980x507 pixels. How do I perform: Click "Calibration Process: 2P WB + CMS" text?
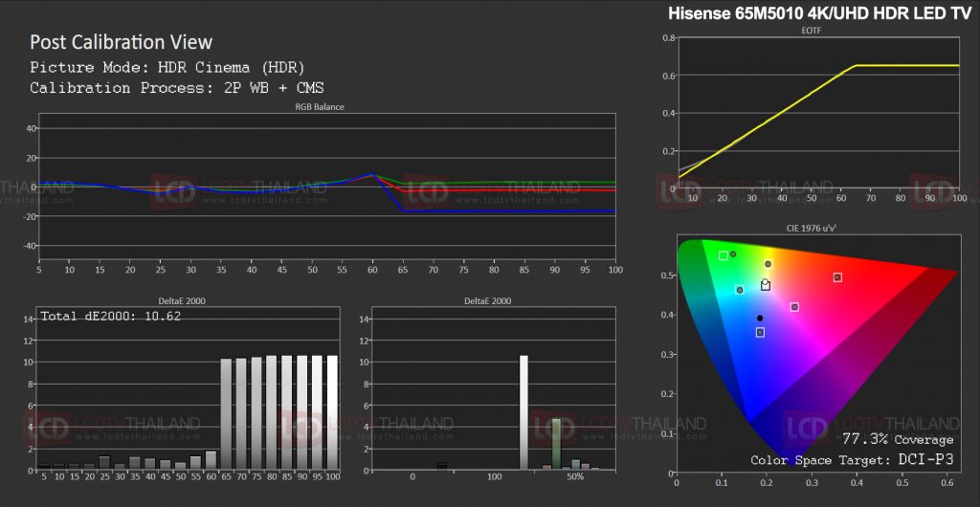[x=177, y=88]
